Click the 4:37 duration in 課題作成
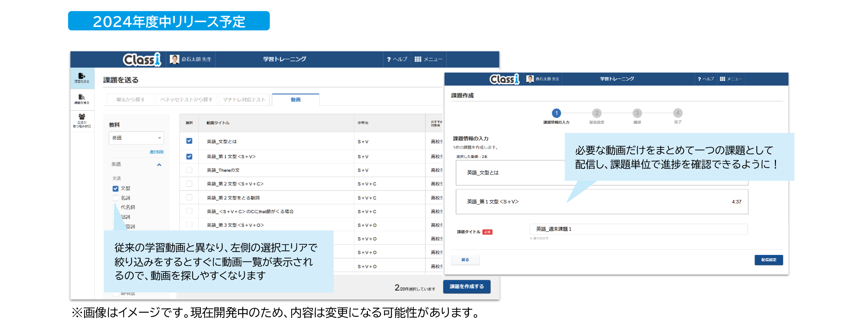Screen dimensions: 868x333 [736, 202]
